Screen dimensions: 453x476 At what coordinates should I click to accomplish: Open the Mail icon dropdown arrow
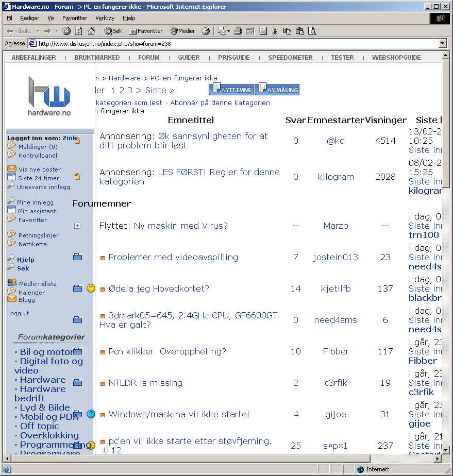(x=229, y=31)
